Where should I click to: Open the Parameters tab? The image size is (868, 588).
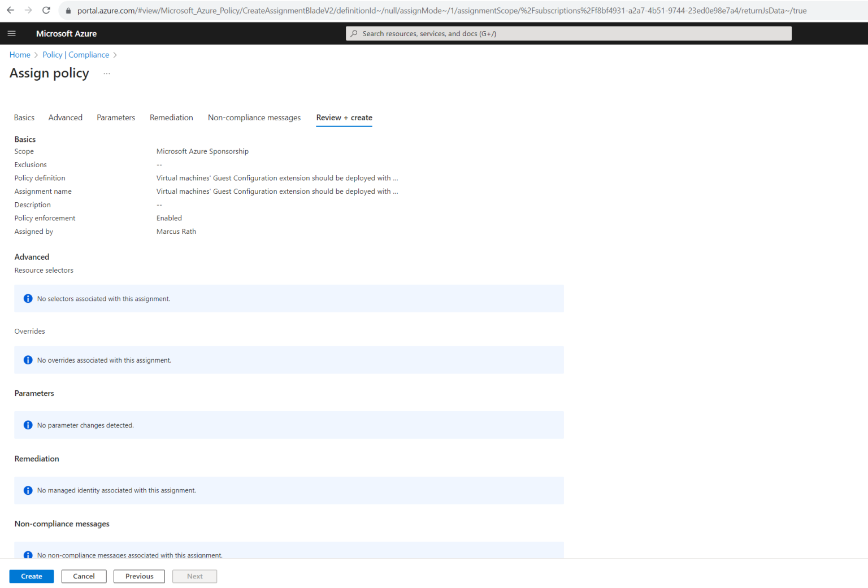[x=115, y=117]
